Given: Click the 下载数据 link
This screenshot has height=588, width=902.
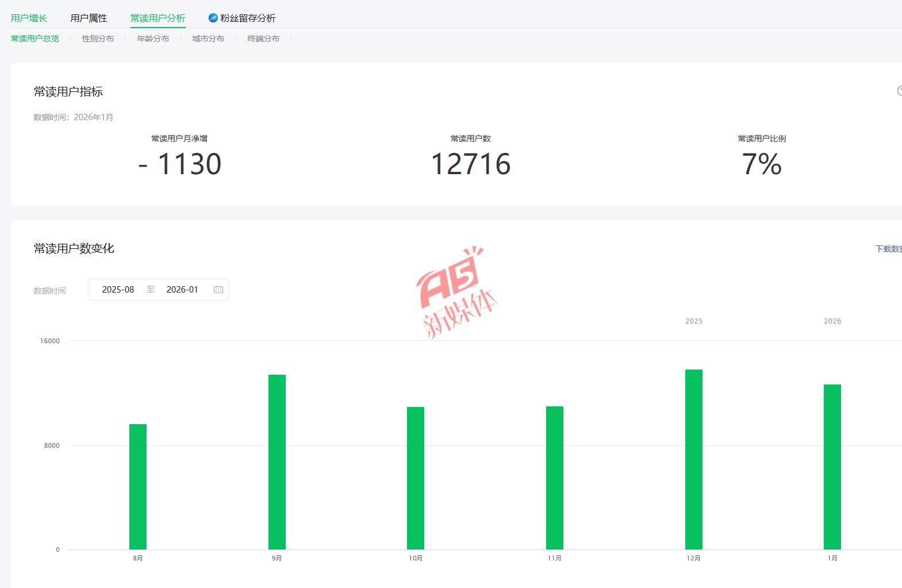Looking at the screenshot, I should click(x=888, y=249).
